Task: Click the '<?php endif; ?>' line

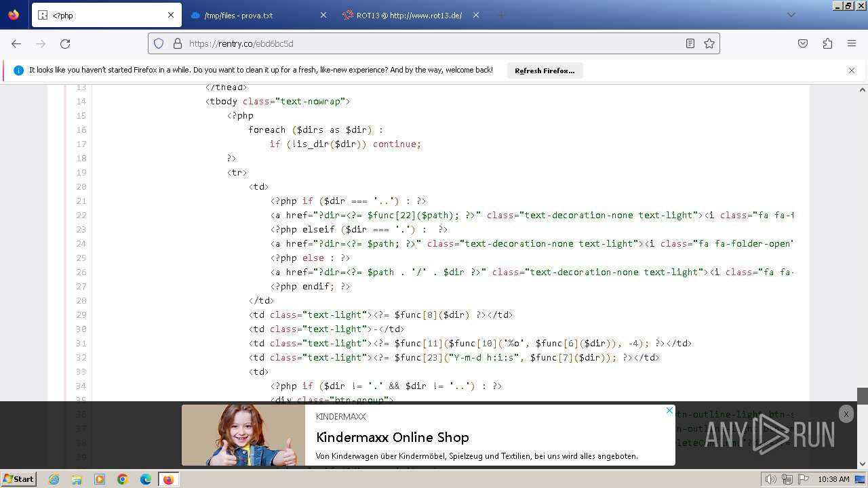Action: [x=310, y=286]
